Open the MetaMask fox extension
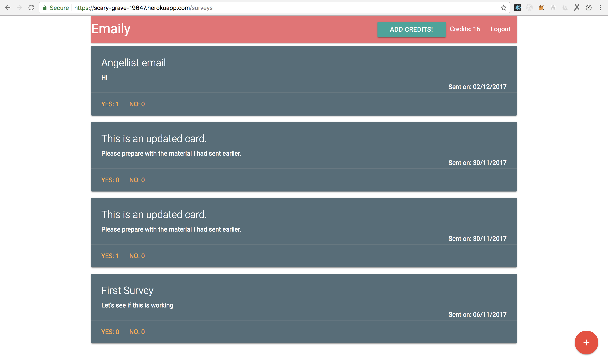 [x=541, y=8]
